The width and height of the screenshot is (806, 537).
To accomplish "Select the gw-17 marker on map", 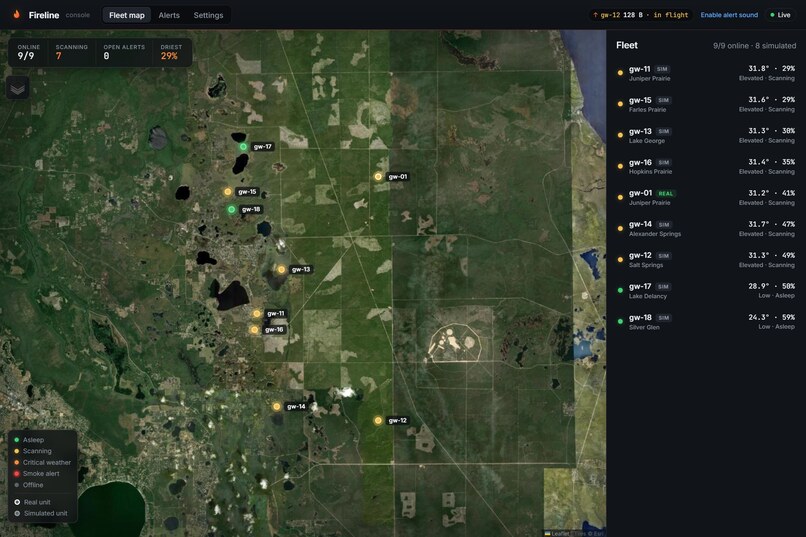I will [243, 146].
